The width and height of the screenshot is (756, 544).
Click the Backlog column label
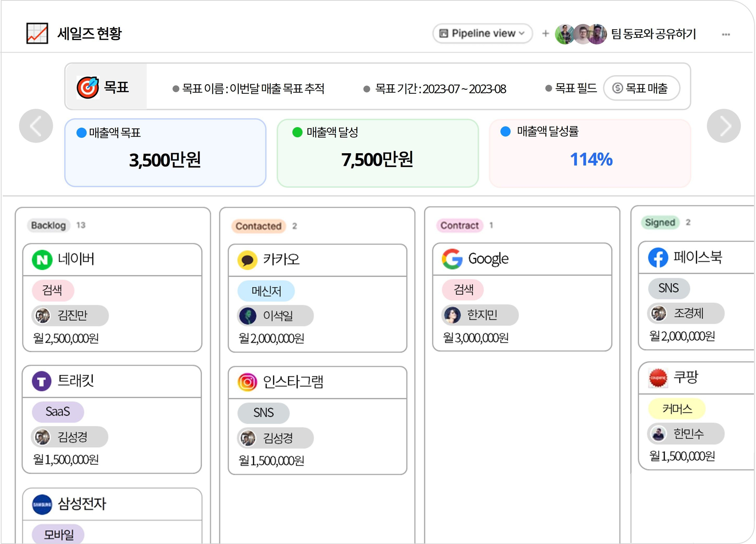(48, 225)
